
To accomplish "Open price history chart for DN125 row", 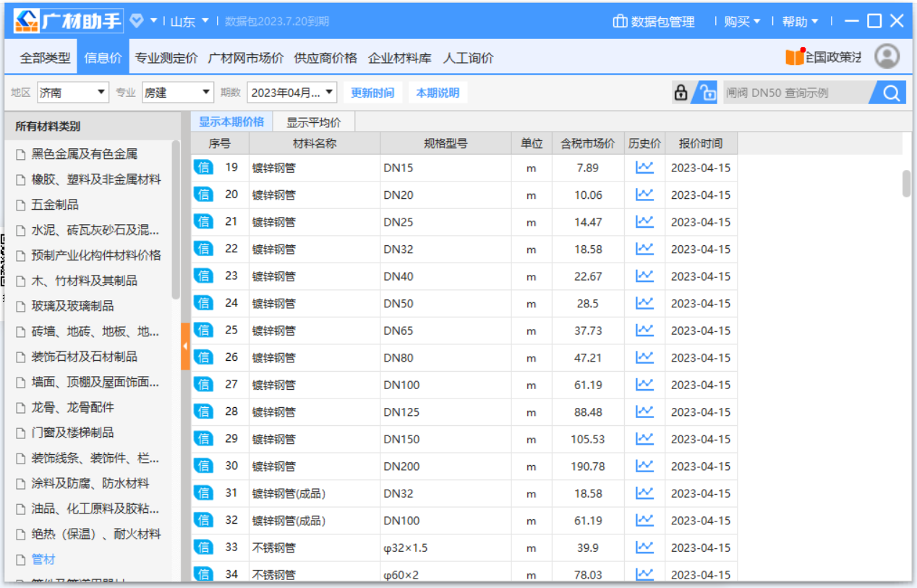I will coord(644,411).
